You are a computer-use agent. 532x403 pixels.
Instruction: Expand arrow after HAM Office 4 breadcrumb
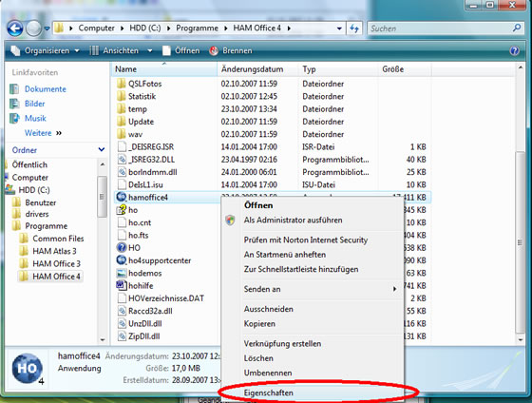(289, 29)
